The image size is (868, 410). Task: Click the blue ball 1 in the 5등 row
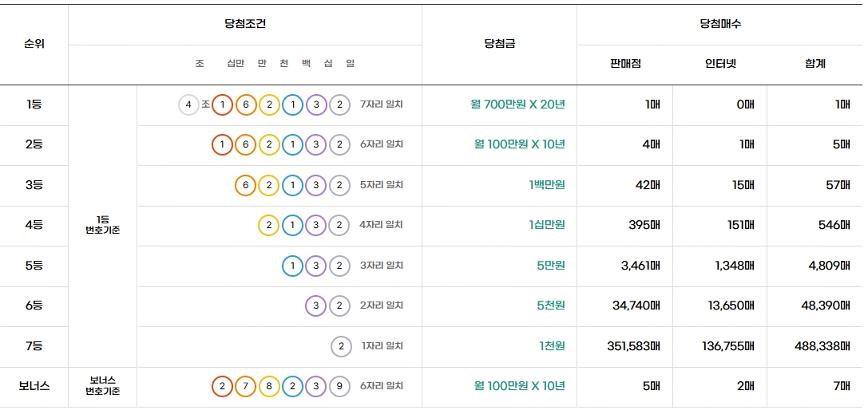coord(292,266)
